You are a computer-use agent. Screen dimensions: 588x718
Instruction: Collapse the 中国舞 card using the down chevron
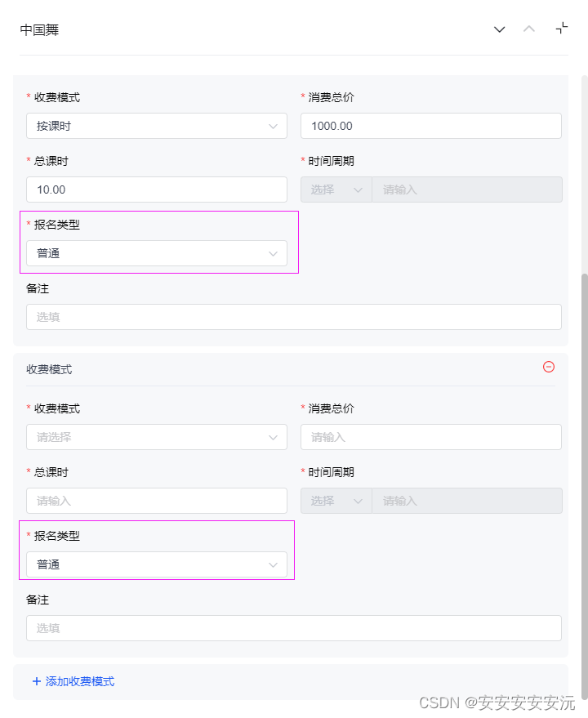click(x=499, y=29)
